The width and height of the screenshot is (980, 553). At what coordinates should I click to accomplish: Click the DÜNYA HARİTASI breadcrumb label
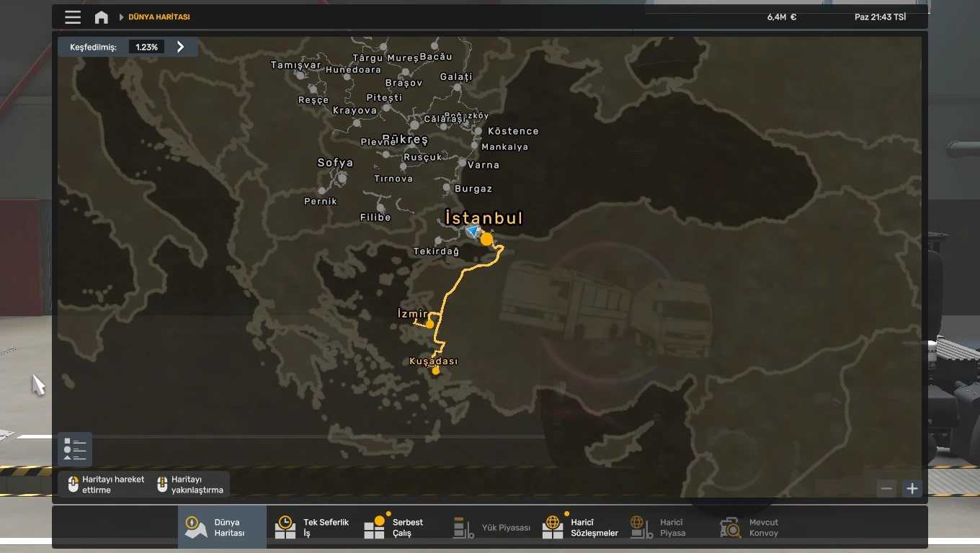coord(159,17)
